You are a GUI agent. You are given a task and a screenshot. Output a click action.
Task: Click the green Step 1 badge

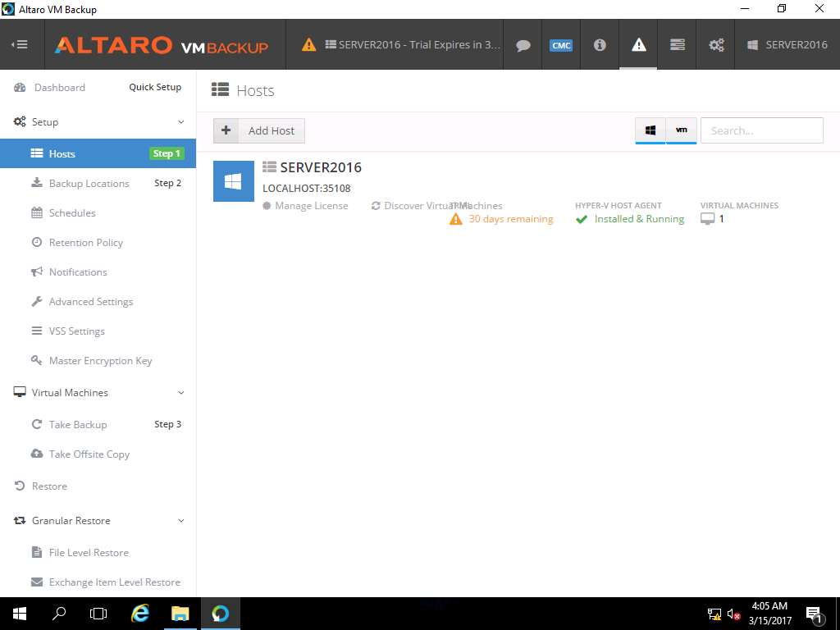pos(166,153)
